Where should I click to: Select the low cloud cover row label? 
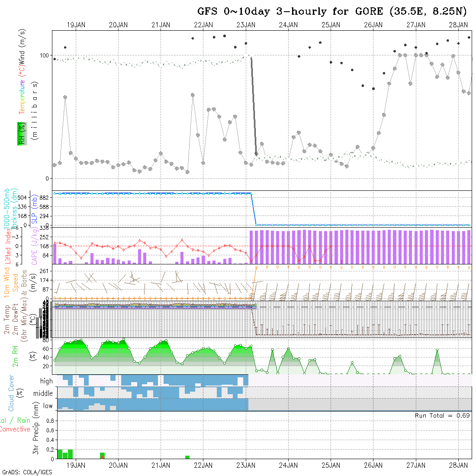[x=48, y=406]
